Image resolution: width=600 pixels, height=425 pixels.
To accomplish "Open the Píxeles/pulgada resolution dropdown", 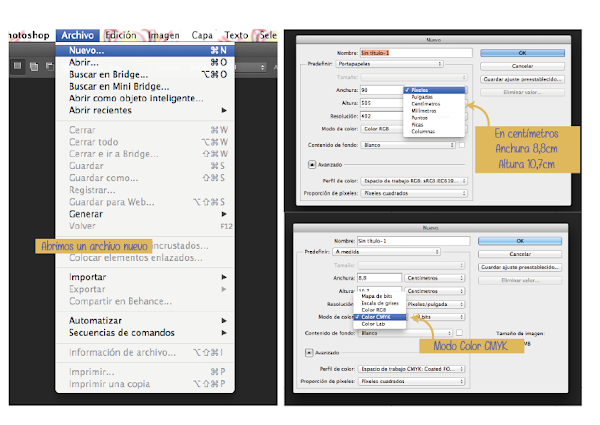I will pos(435,304).
